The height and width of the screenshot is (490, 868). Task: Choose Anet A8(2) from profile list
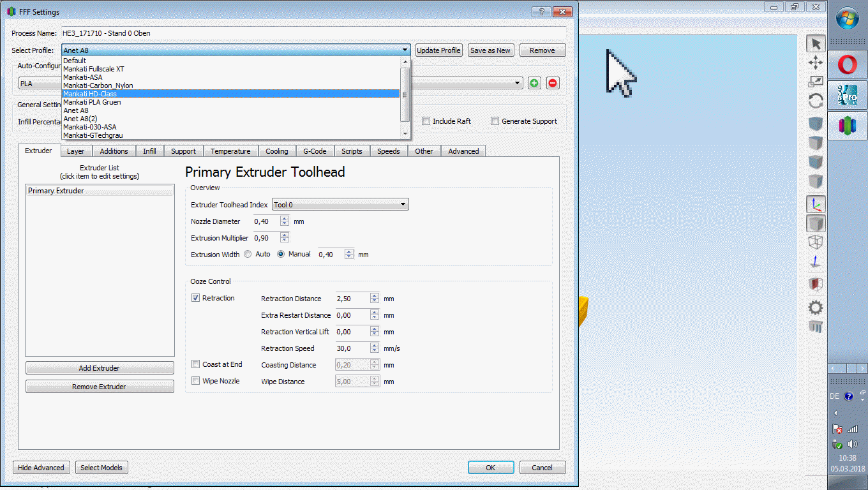231,119
